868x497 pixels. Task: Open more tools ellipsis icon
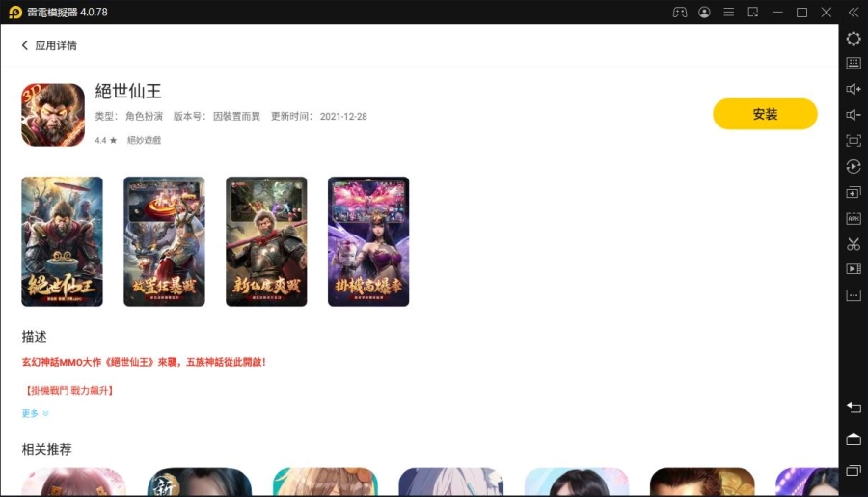tap(854, 295)
